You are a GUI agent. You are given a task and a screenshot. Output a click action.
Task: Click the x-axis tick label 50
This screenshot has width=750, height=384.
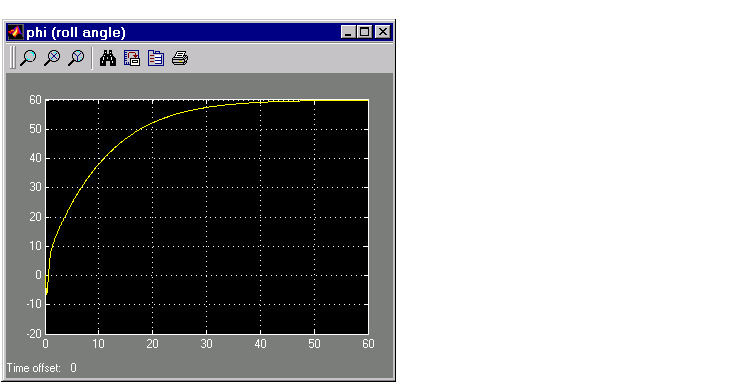click(314, 344)
